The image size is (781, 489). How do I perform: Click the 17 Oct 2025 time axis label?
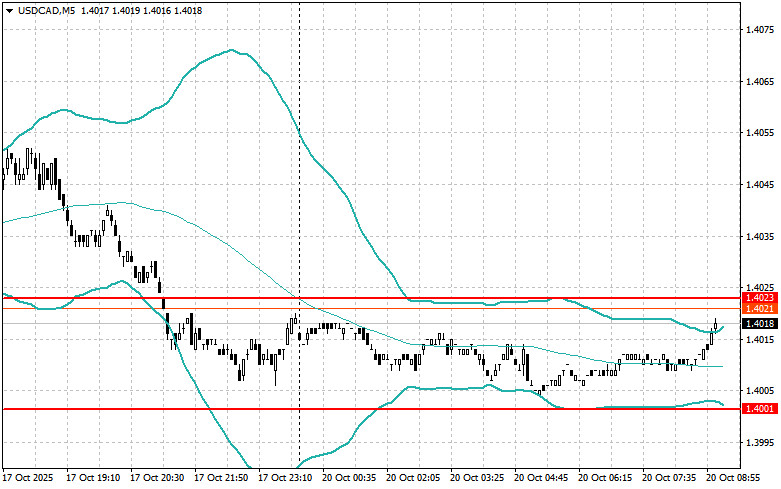pyautogui.click(x=28, y=478)
